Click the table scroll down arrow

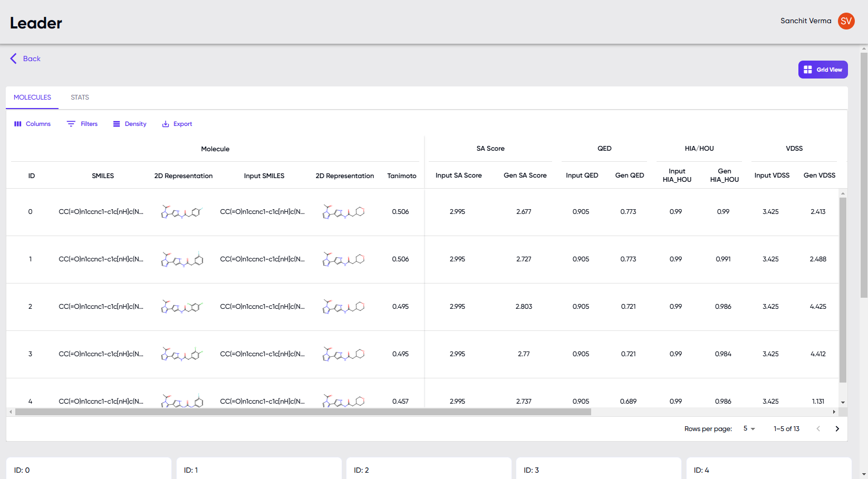843,403
